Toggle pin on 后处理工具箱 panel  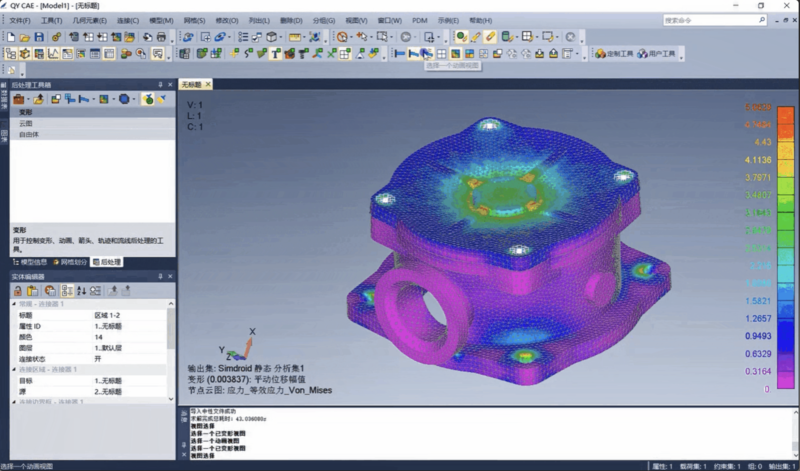tap(158, 85)
